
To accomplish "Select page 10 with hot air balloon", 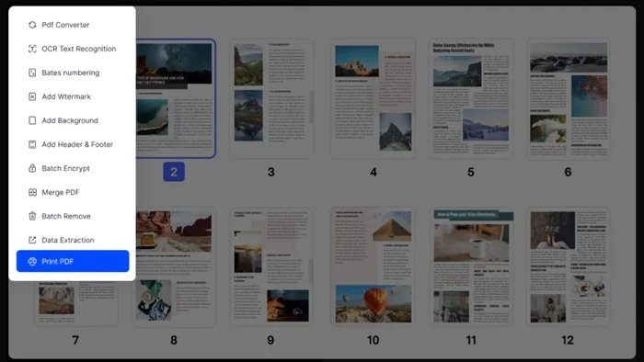I will pyautogui.click(x=373, y=266).
